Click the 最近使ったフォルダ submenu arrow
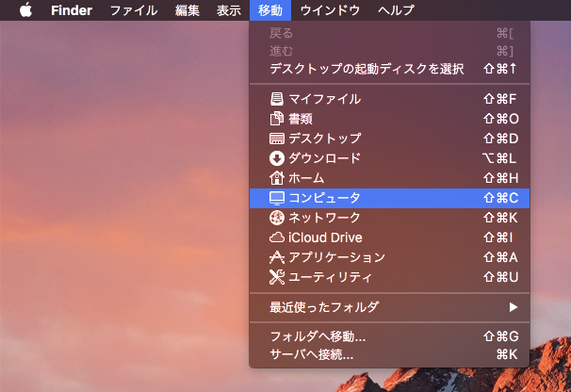Screen dimensions: 571x392 (x=514, y=307)
